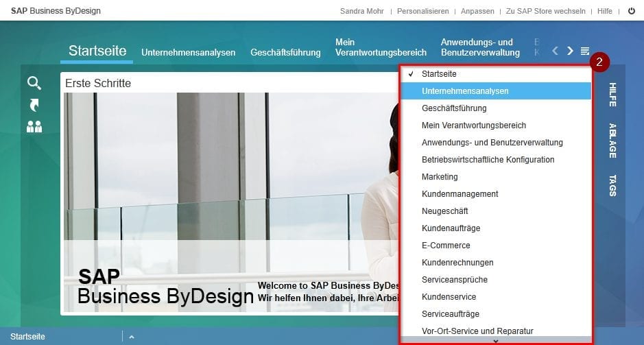Select Neugeschäft in the list
This screenshot has height=345, width=644.
496,211
